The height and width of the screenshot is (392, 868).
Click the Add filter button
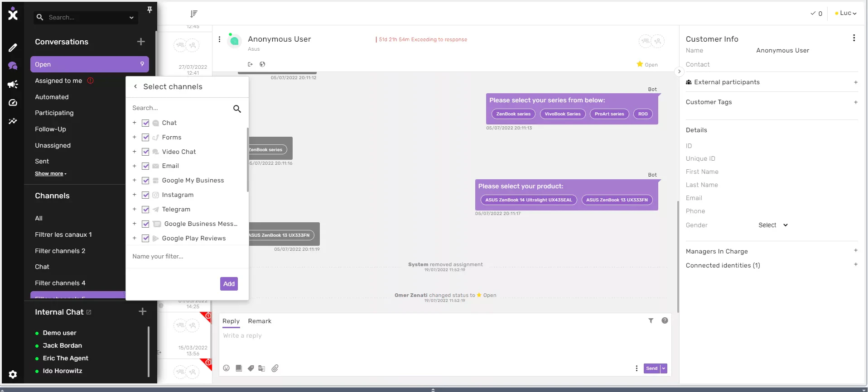click(229, 284)
